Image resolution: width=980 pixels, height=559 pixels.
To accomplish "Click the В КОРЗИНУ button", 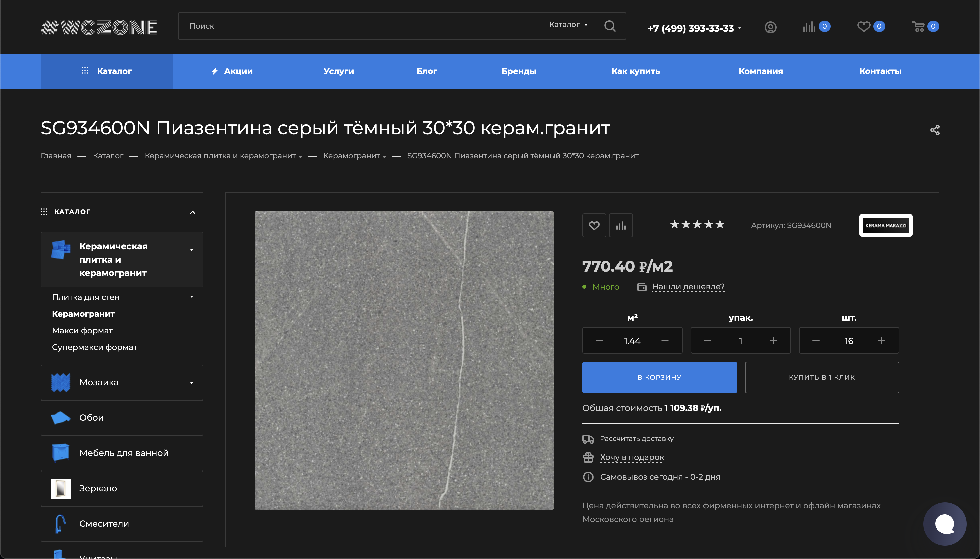I will 659,377.
